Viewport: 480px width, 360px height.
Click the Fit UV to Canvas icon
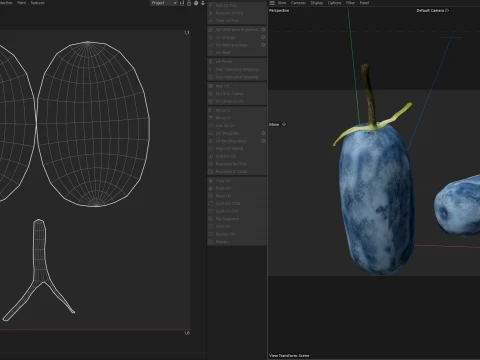point(210,94)
